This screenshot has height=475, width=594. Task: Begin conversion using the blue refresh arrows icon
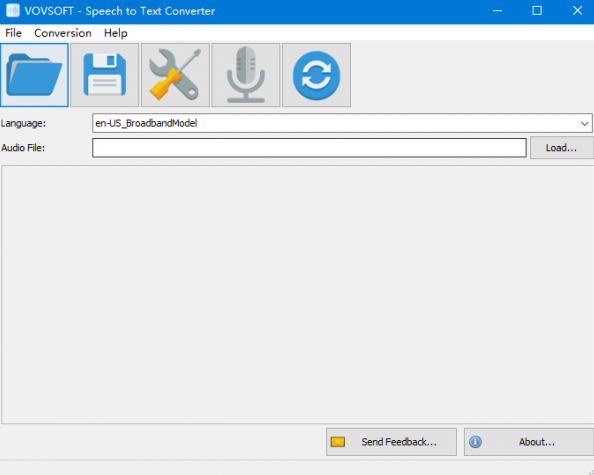(x=316, y=75)
